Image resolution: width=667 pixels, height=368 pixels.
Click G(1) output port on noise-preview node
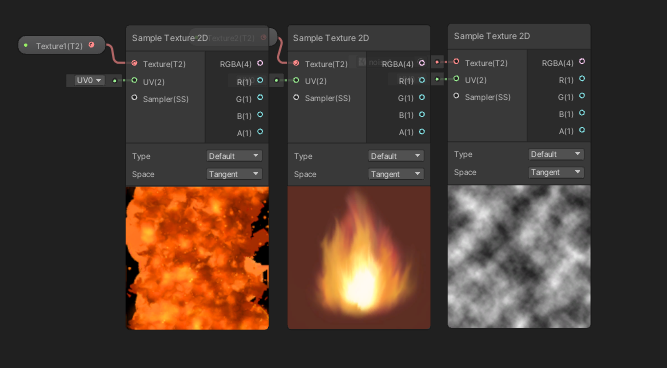581,96
